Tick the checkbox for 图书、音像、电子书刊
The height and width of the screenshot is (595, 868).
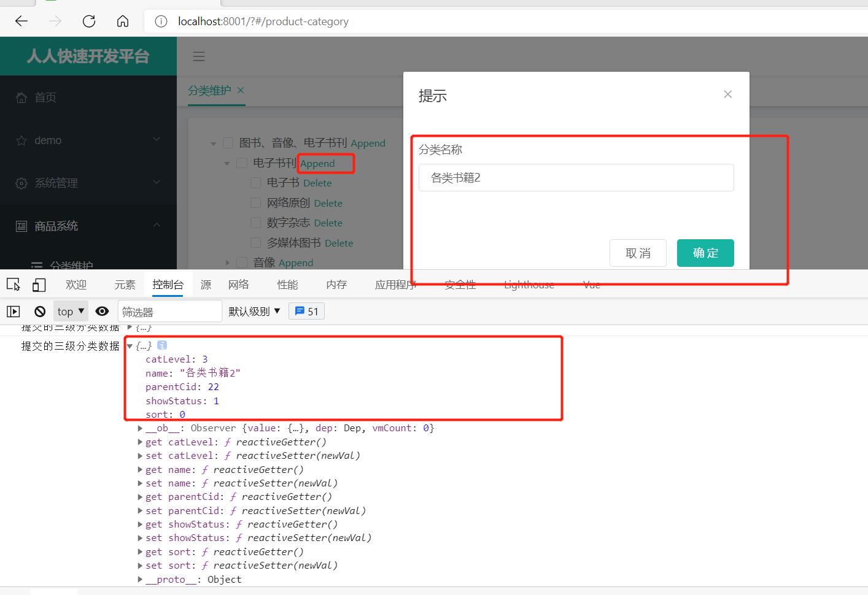pyautogui.click(x=228, y=143)
